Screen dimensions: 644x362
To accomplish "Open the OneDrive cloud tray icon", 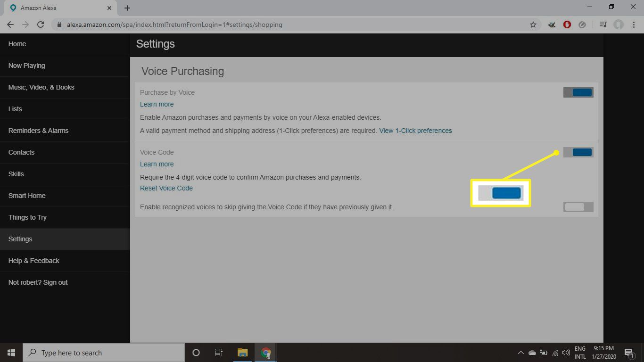I will tap(532, 353).
